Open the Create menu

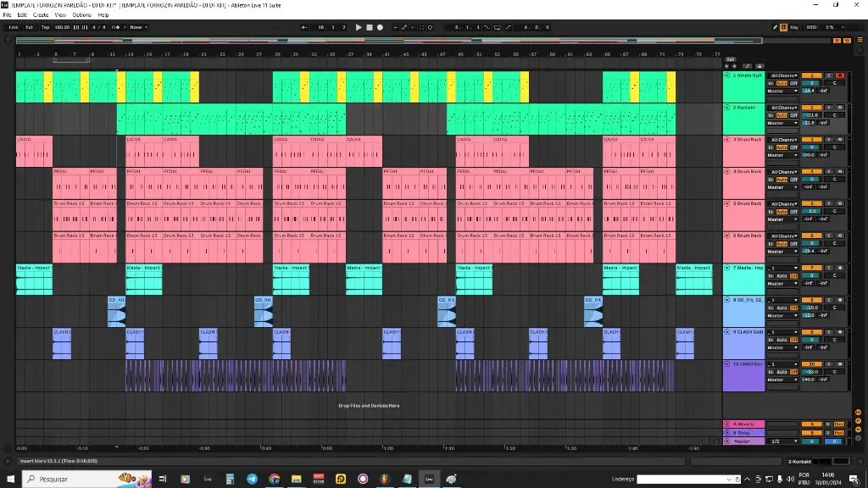(x=41, y=15)
